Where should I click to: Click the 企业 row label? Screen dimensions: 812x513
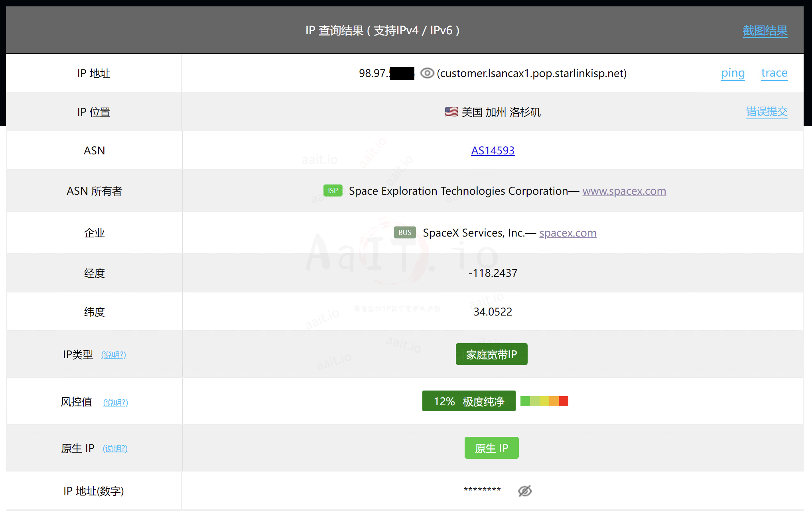[94, 233]
